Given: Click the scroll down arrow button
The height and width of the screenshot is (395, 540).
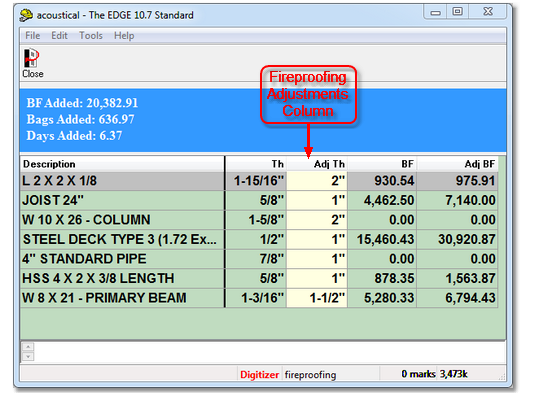Looking at the screenshot, I should [x=28, y=356].
